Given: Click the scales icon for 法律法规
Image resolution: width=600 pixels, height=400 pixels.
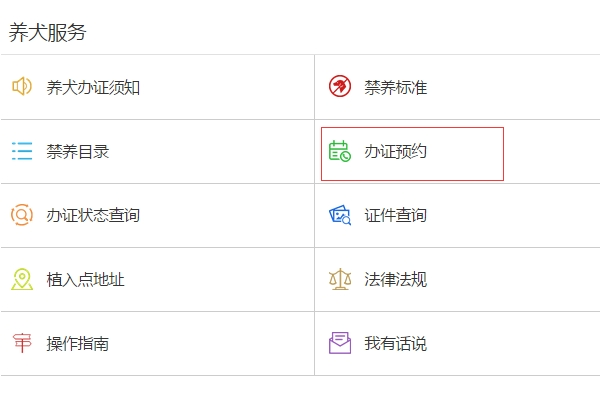Looking at the screenshot, I should tap(340, 279).
